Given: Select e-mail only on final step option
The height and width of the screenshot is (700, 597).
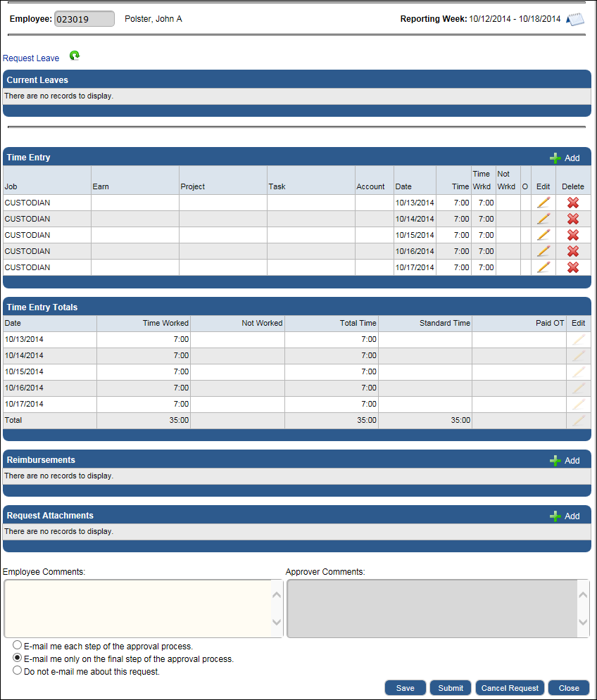Looking at the screenshot, I should [18, 658].
